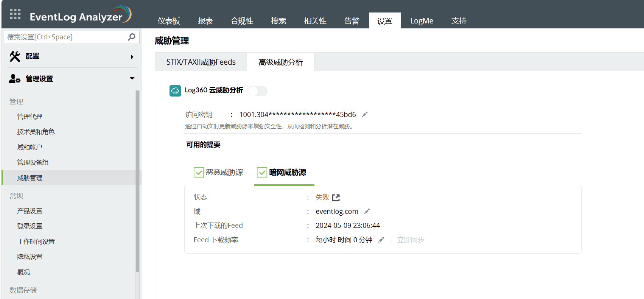Click the configuration tools icon
The image size is (644, 299).
tap(15, 56)
